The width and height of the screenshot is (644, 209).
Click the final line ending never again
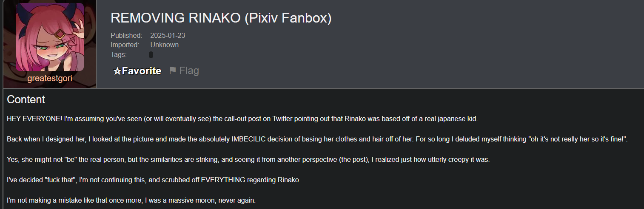pos(131,200)
